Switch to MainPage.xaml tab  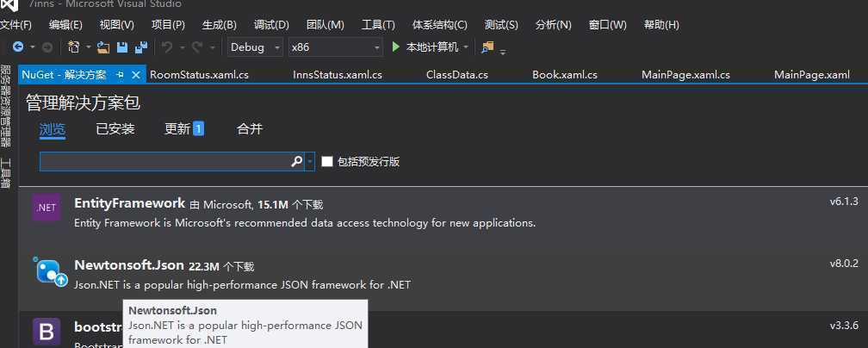811,75
